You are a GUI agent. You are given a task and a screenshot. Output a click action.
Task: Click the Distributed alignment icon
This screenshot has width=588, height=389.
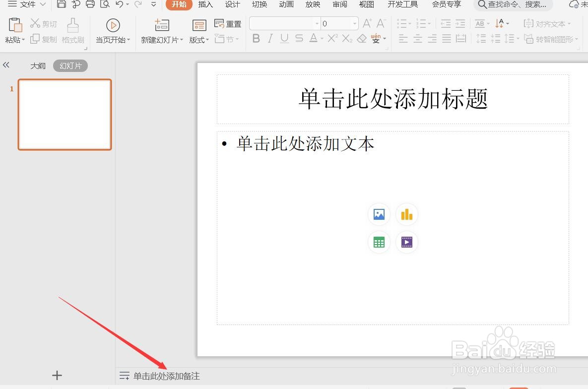click(461, 39)
